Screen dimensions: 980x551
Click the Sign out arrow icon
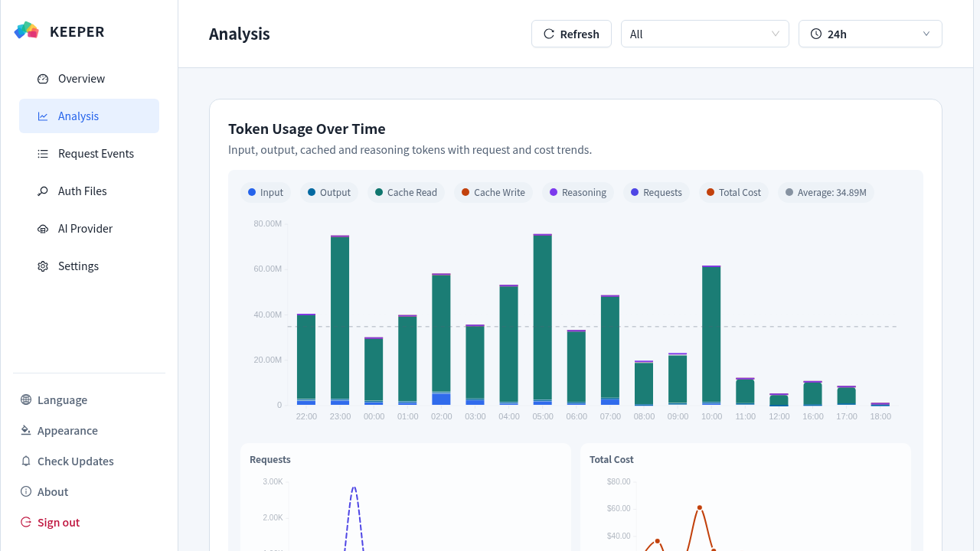pyautogui.click(x=26, y=522)
